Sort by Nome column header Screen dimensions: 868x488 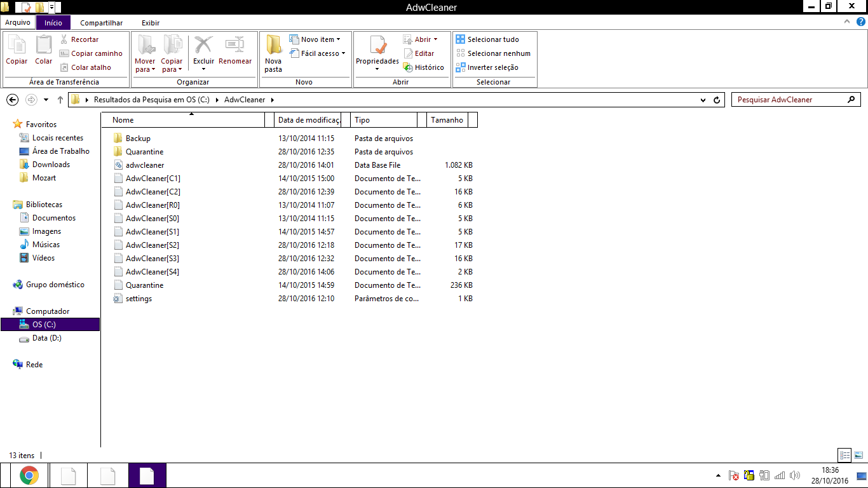183,119
